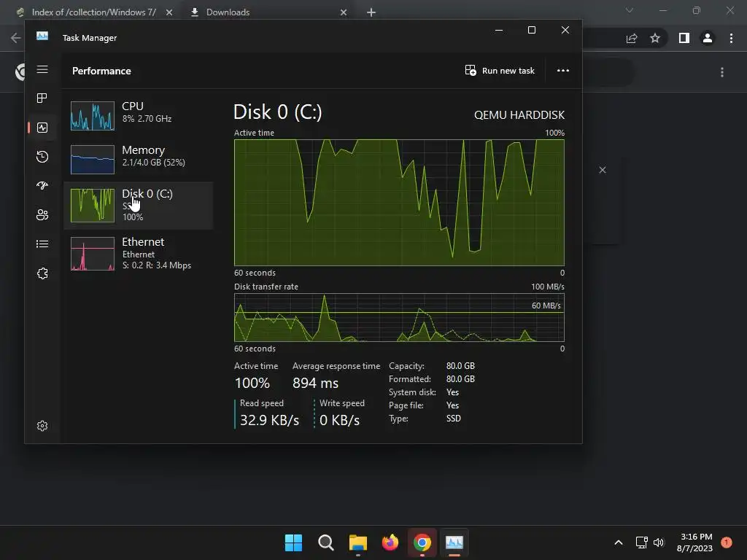
Task: Click the Disk 0 (C:) heading
Action: click(x=278, y=112)
